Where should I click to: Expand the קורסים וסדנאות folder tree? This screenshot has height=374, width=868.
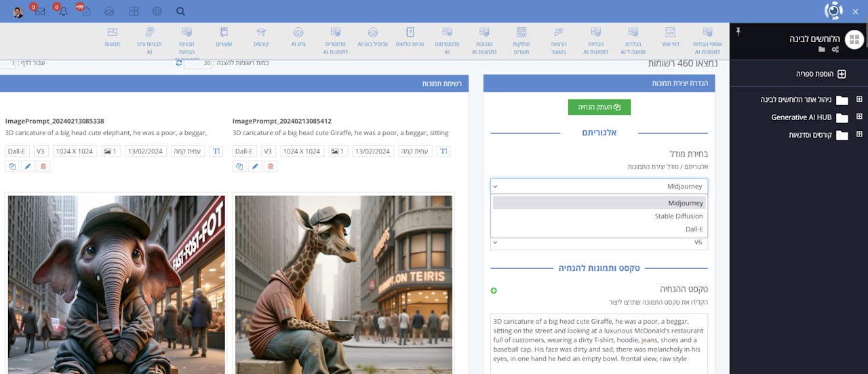[859, 135]
